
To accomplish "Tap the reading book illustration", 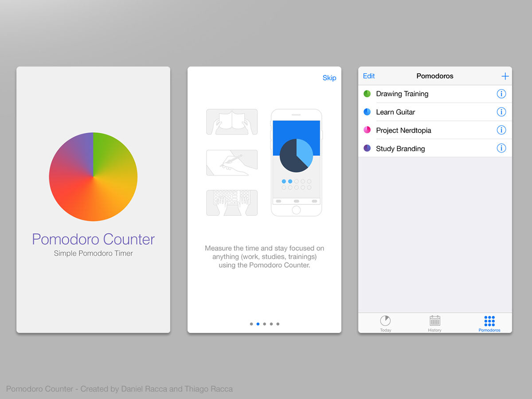I will pyautogui.click(x=232, y=122).
